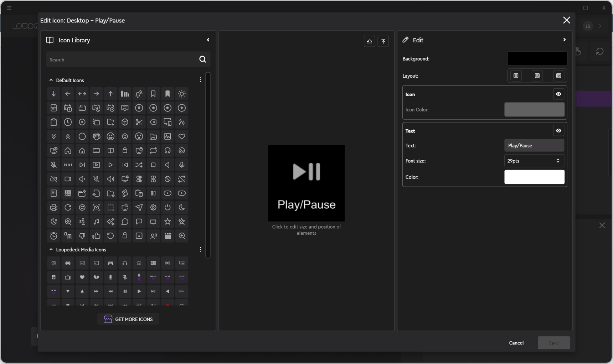
Task: Select the middle Layout option
Action: (x=537, y=76)
